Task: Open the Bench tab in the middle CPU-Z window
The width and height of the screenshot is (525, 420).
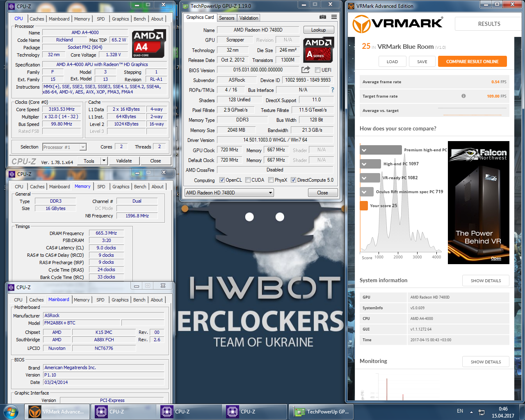Action: 140,187
